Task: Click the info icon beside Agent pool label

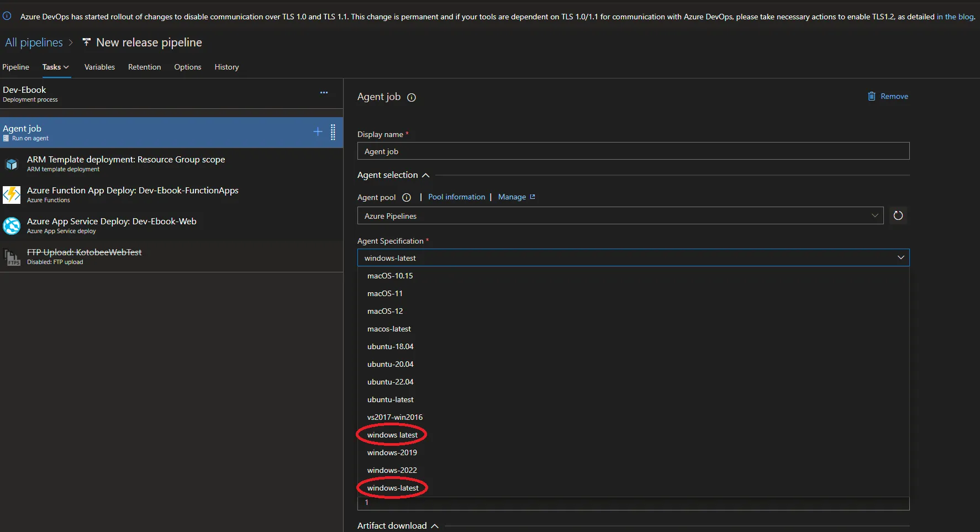Action: coord(407,197)
